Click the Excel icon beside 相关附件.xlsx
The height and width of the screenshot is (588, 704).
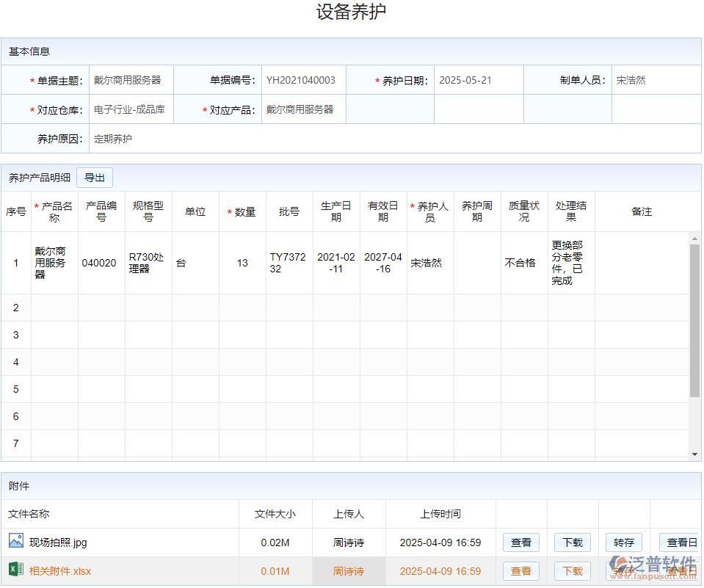(x=15, y=570)
